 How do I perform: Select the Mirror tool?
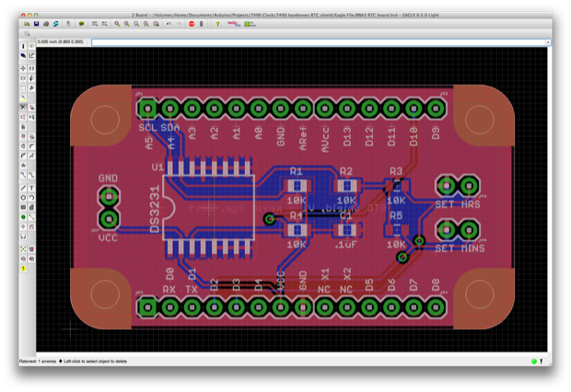point(23,78)
